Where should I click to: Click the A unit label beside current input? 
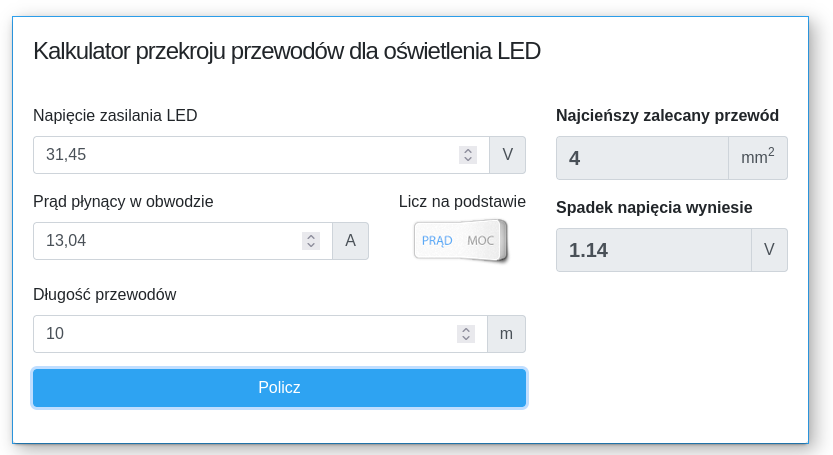coord(350,241)
